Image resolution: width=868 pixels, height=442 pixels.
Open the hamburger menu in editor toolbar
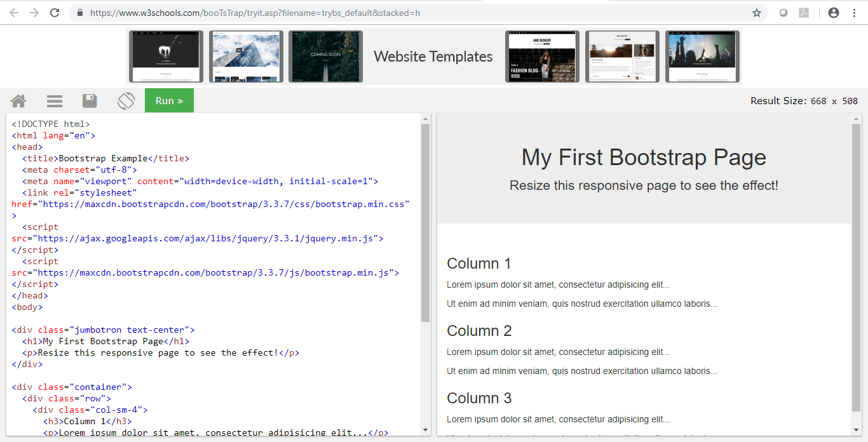tap(55, 101)
